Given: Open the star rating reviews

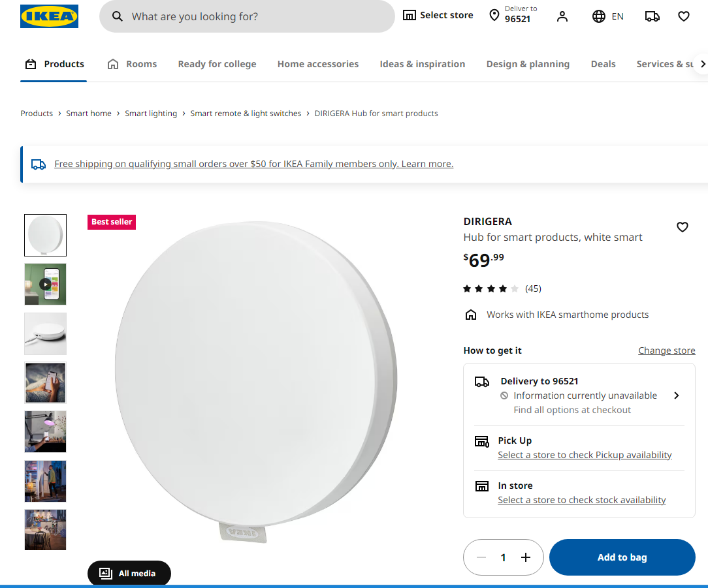Looking at the screenshot, I should [502, 288].
